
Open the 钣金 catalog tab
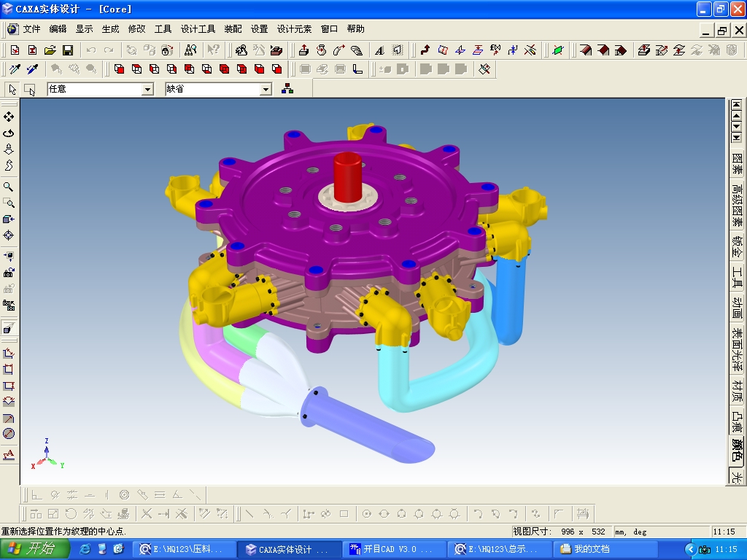click(737, 246)
